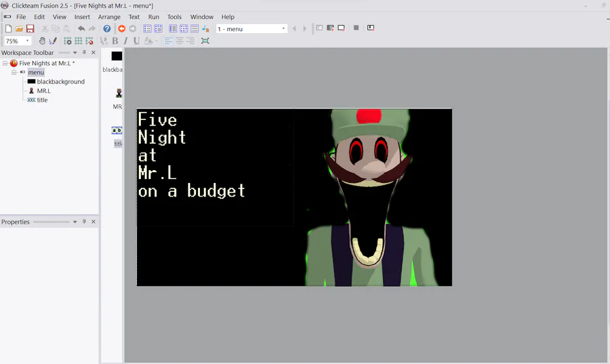This screenshot has width=610, height=364.
Task: Click the Run Project icon
Action: pos(319,28)
